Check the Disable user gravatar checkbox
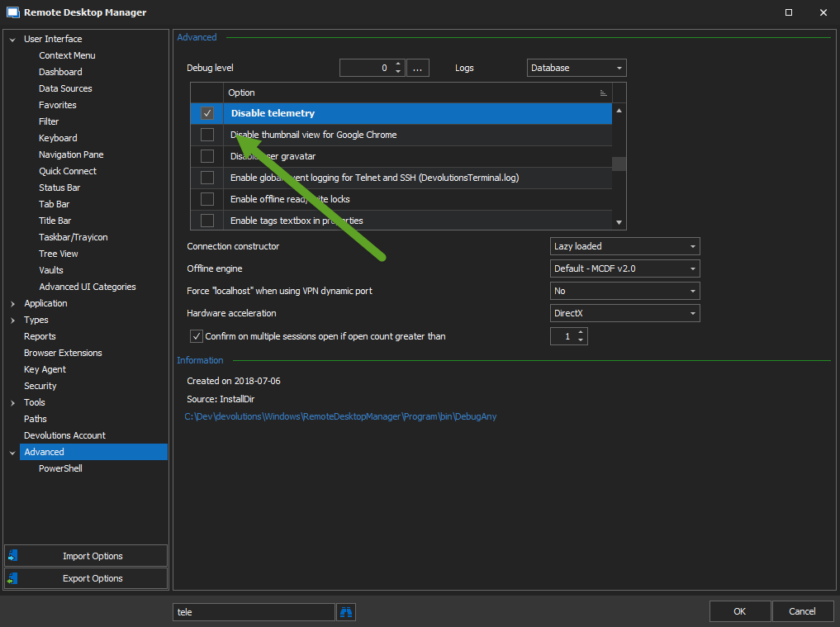The image size is (840, 627). pyautogui.click(x=207, y=156)
